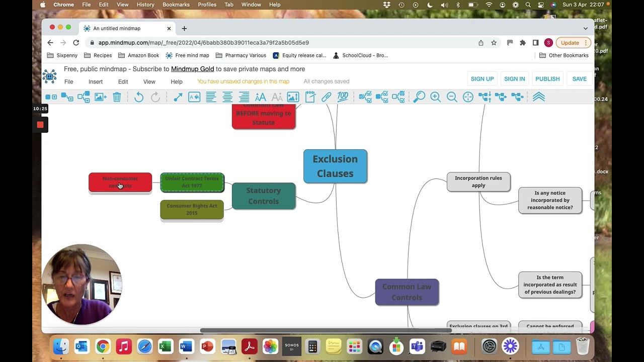The width and height of the screenshot is (644, 362).
Task: Open the magnifying glass find tool
Action: pyautogui.click(x=419, y=97)
